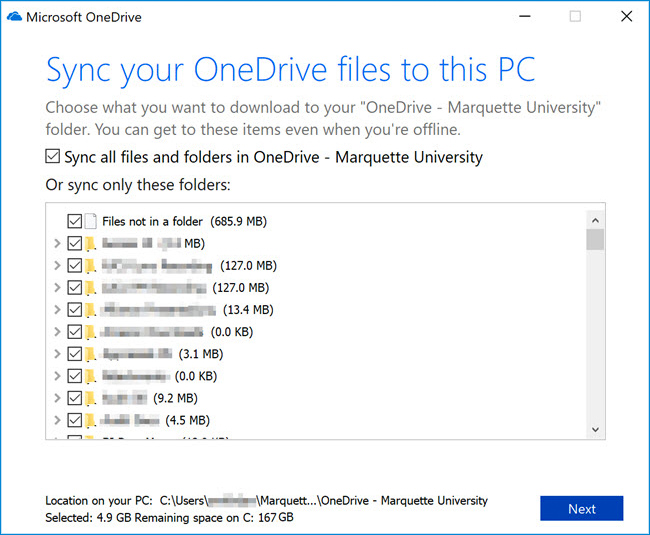
Task: Click the folder icon of the 3.1 MB folder
Action: (91, 354)
